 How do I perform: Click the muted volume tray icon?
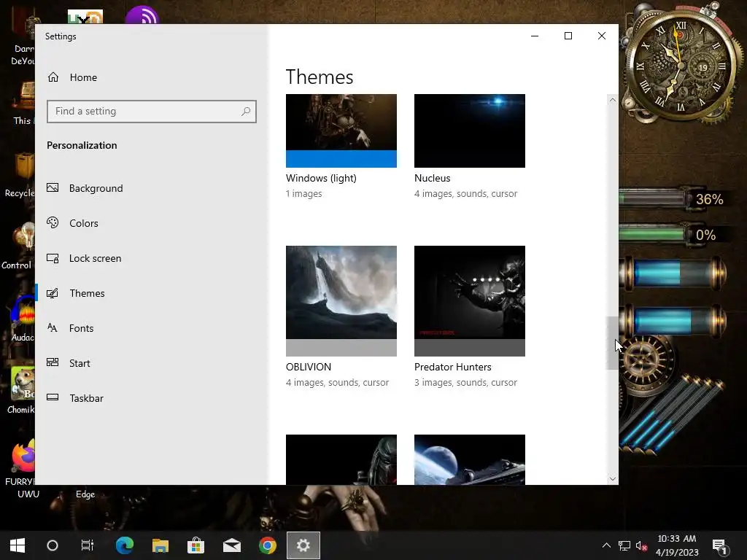coord(641,545)
